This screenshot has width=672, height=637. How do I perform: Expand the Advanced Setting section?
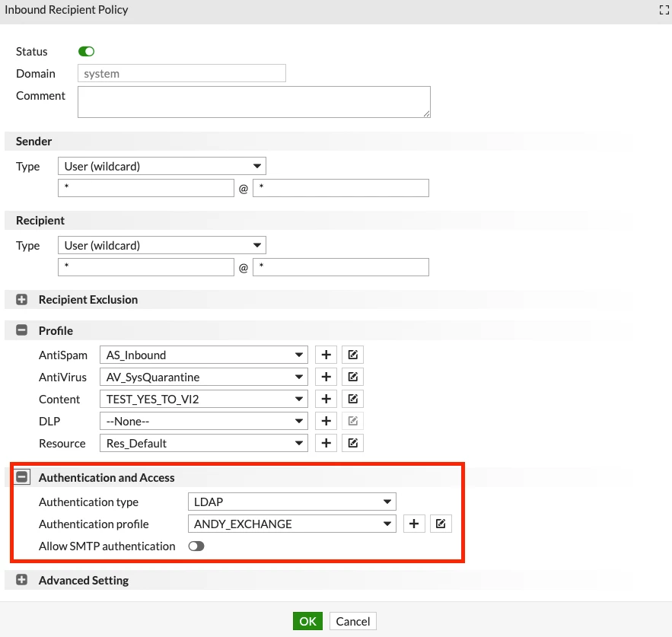21,580
